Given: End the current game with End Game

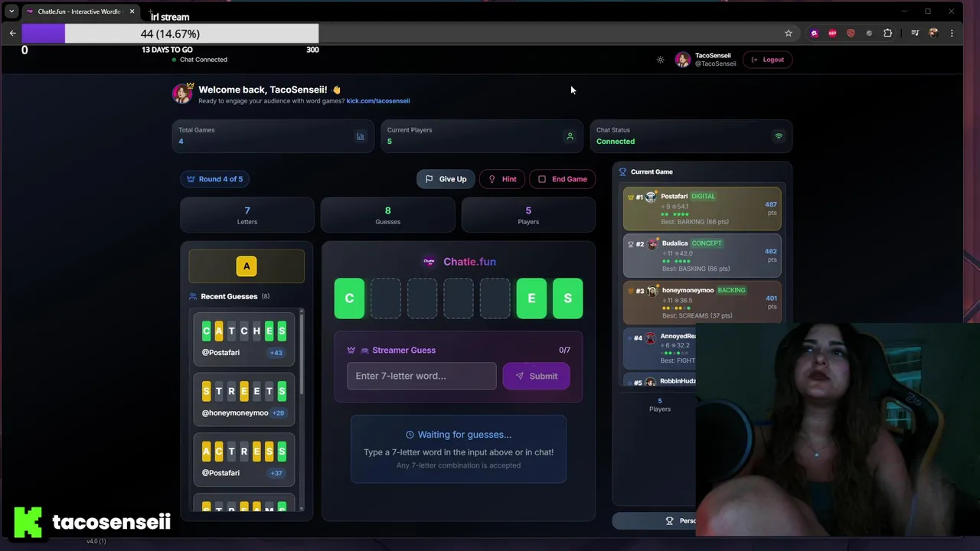Looking at the screenshot, I should click(562, 179).
